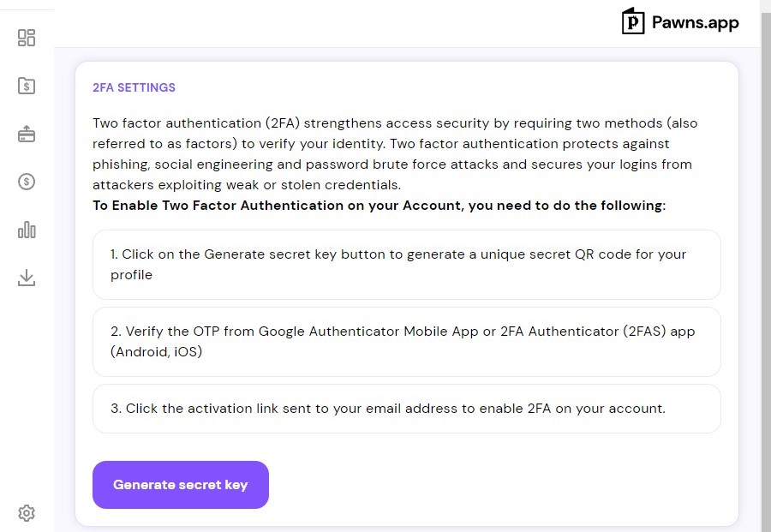The image size is (771, 532).
Task: Select the dollar coin circle icon
Action: tap(27, 182)
